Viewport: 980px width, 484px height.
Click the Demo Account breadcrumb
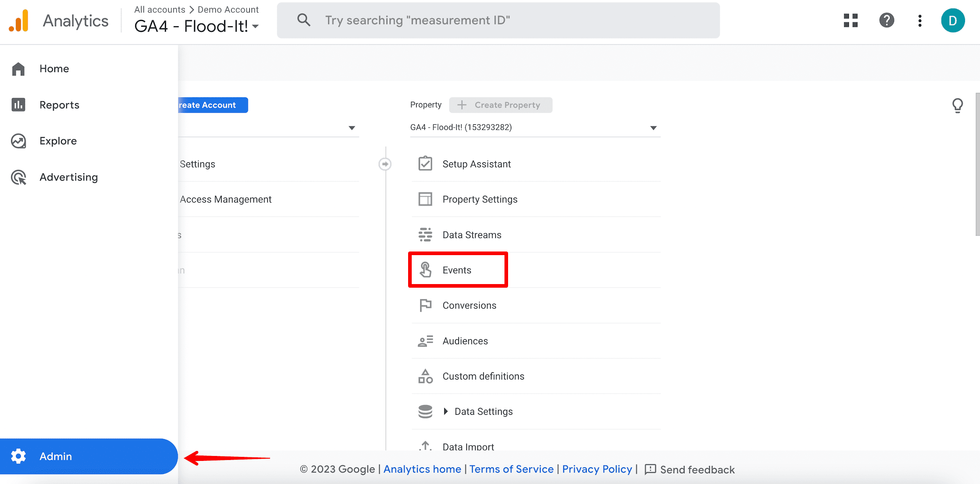[x=228, y=9]
